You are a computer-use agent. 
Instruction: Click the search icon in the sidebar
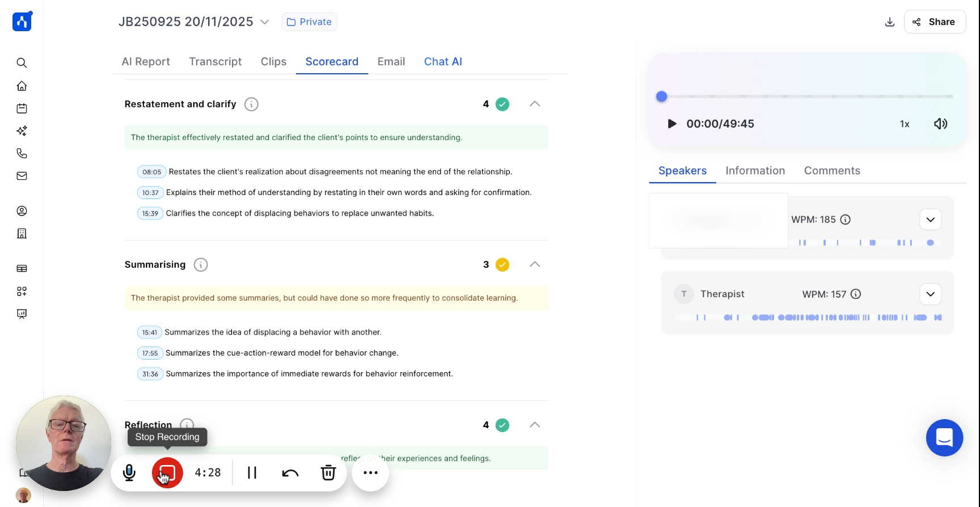22,63
